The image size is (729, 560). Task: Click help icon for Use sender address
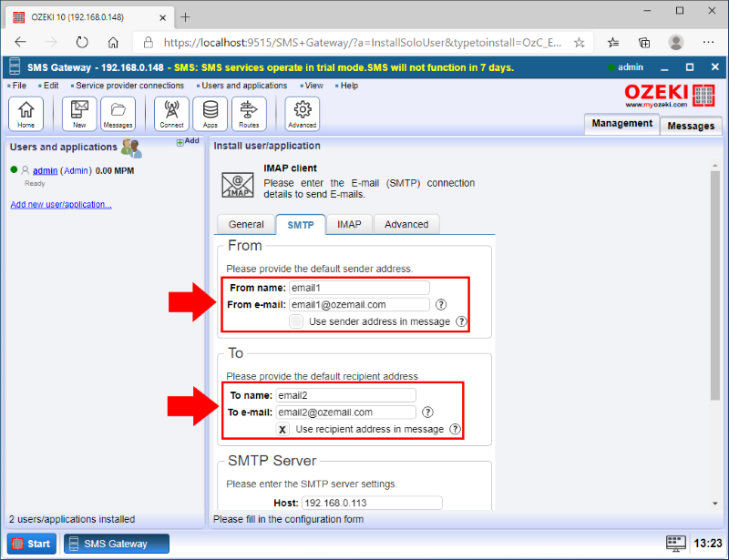point(461,321)
